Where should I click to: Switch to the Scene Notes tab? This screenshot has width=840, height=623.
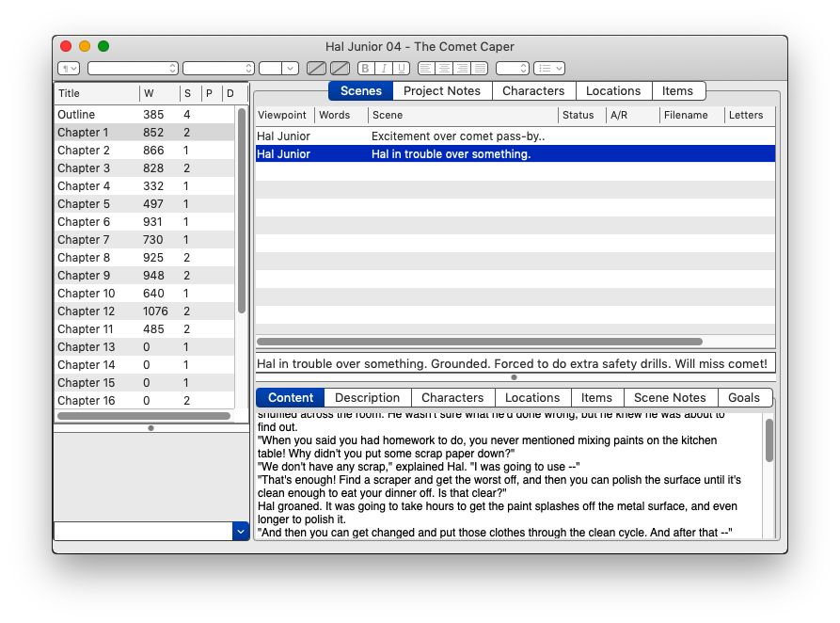(670, 398)
